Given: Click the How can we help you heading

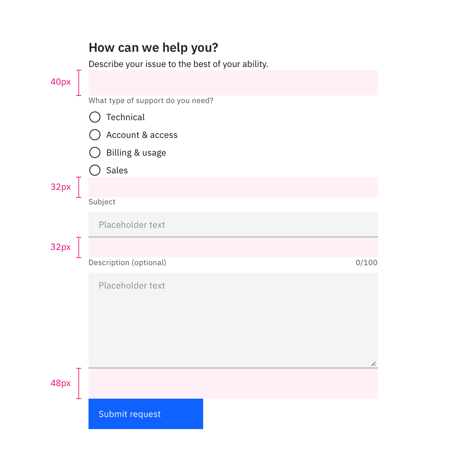Looking at the screenshot, I should (153, 47).
